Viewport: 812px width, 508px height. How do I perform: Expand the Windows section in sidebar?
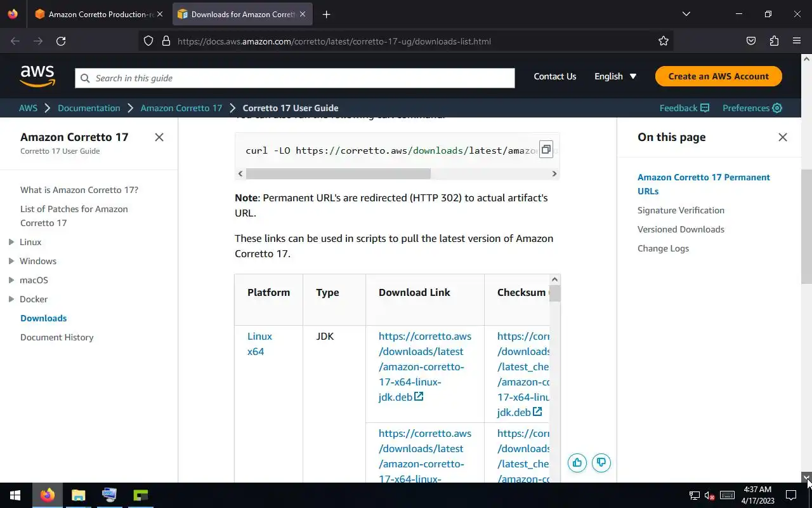11,261
